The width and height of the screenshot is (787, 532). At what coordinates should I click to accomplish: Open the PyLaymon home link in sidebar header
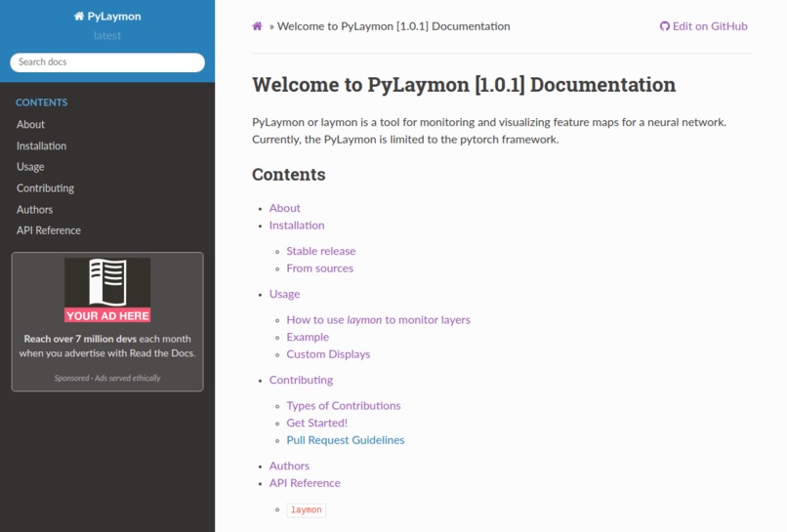tap(107, 16)
